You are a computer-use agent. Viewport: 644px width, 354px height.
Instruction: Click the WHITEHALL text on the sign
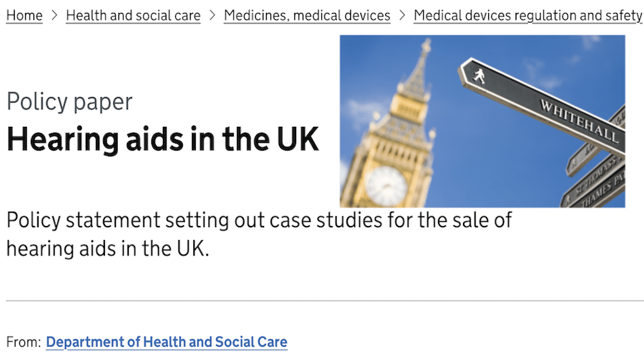point(579,120)
